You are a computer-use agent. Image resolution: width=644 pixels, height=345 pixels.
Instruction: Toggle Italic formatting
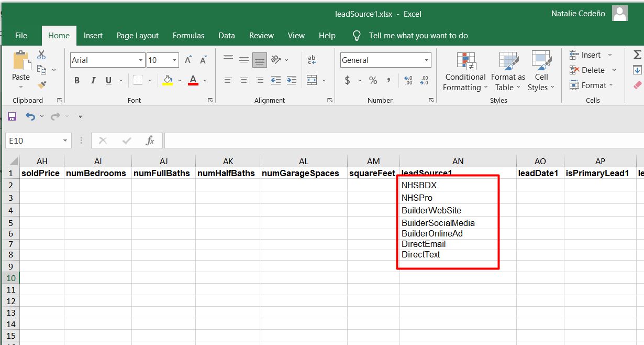(93, 80)
